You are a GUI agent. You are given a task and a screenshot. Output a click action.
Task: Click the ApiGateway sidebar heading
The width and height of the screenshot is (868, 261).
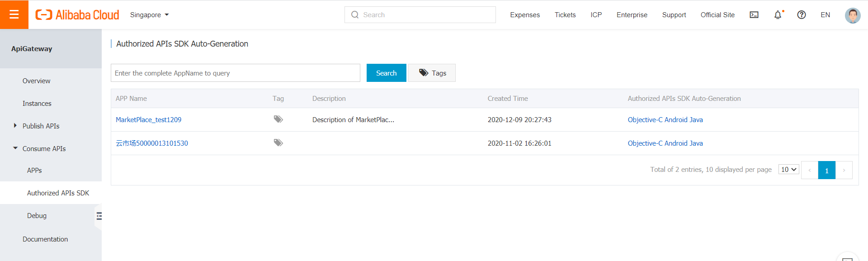point(32,49)
